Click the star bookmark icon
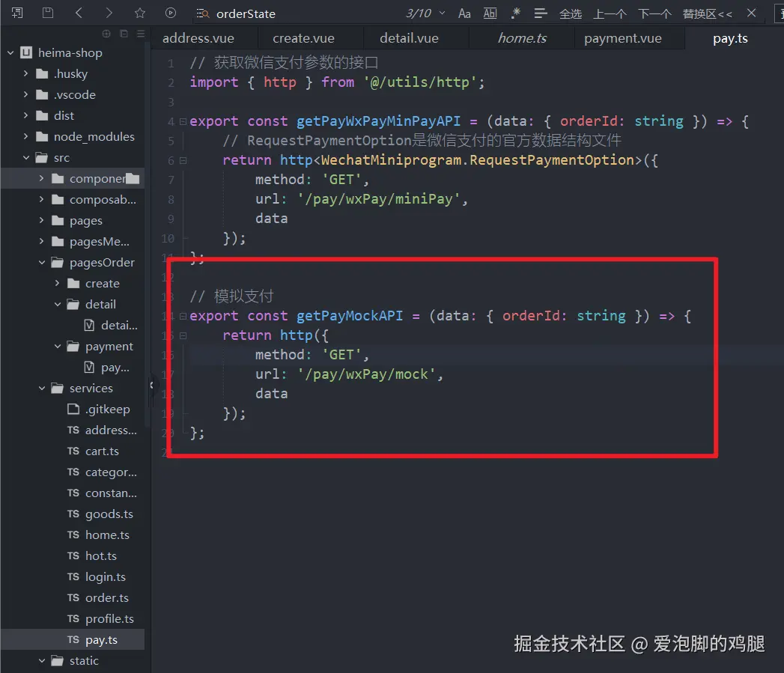784x673 pixels. pyautogui.click(x=140, y=13)
